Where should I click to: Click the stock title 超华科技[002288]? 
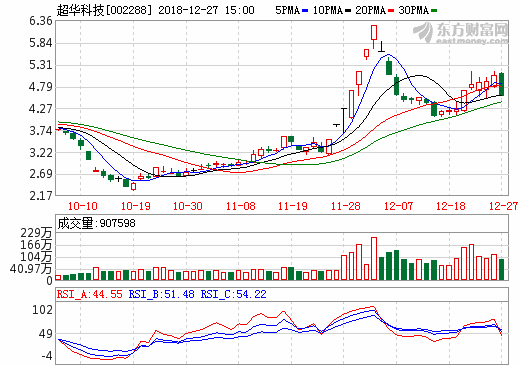[104, 10]
